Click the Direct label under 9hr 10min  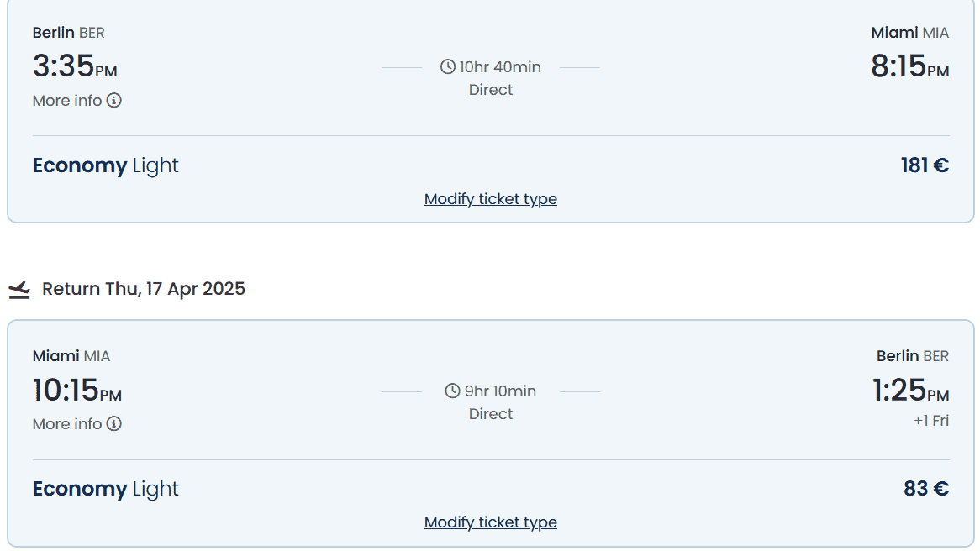click(x=491, y=414)
